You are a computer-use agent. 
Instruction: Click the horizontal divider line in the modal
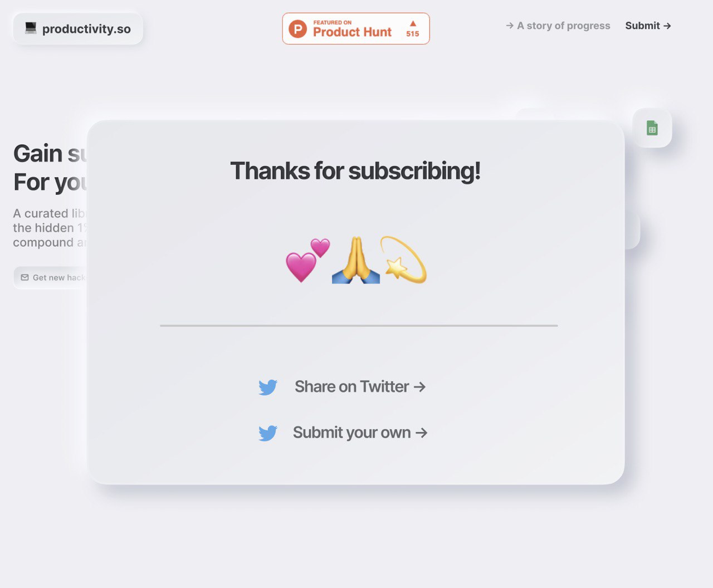tap(359, 325)
